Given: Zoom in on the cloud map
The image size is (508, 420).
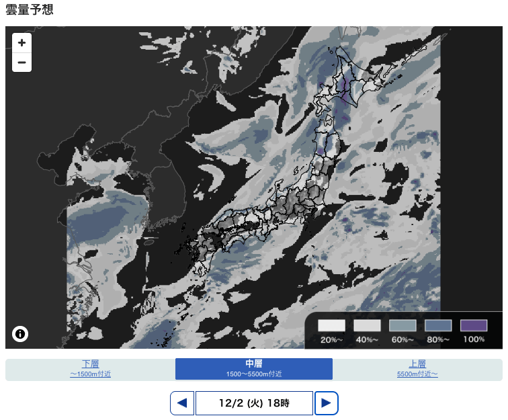Looking at the screenshot, I should click(22, 42).
